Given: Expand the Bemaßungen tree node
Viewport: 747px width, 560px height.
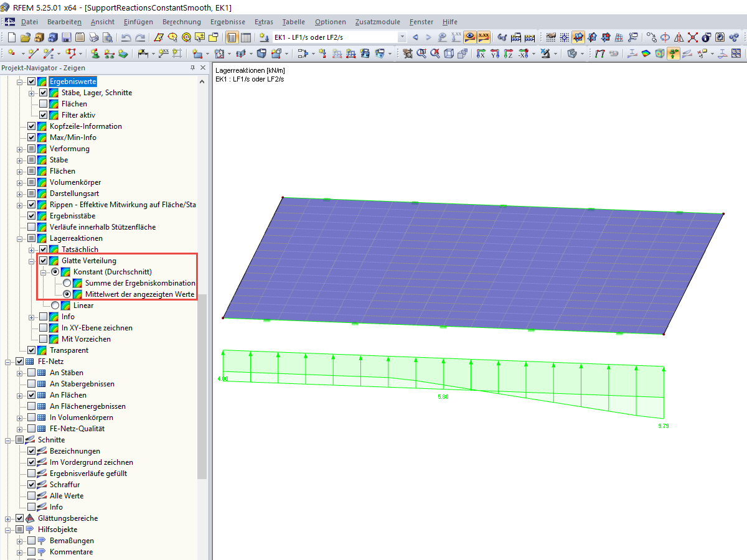Looking at the screenshot, I should 20,541.
